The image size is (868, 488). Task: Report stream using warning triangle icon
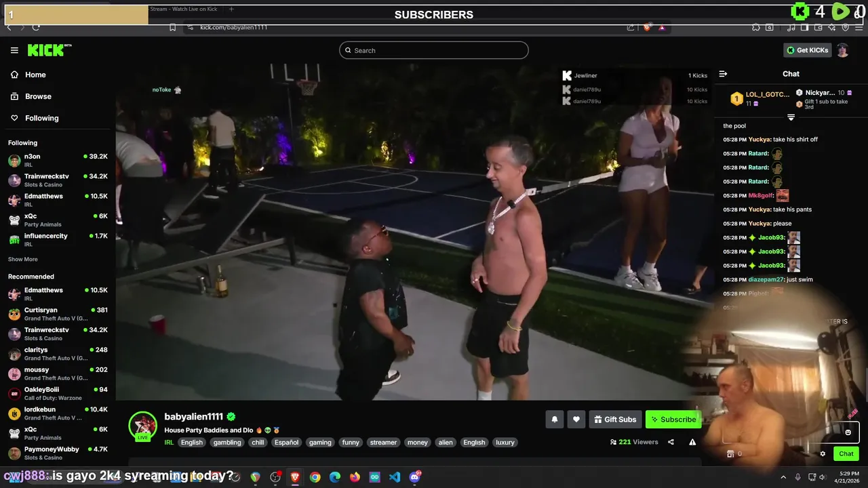692,442
